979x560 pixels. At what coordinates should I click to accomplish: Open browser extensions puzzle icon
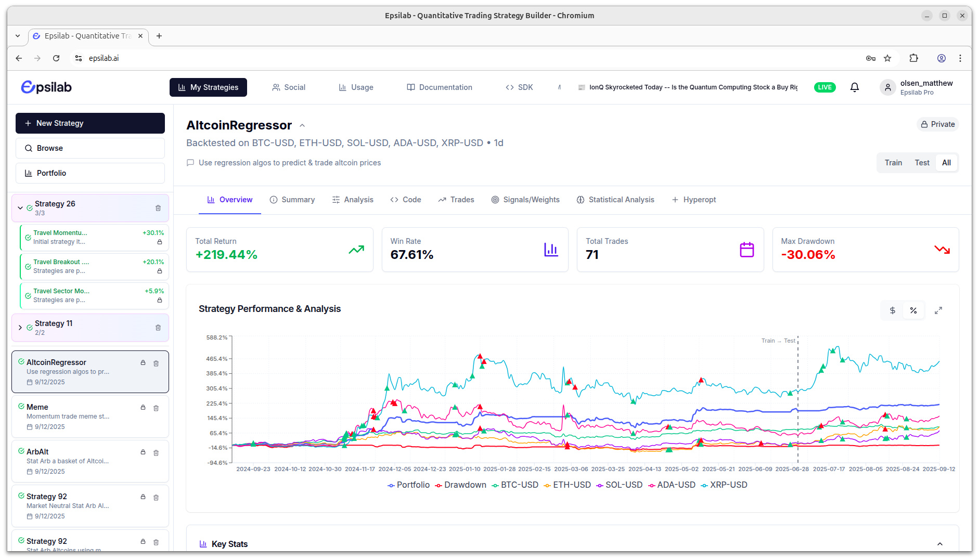click(913, 58)
